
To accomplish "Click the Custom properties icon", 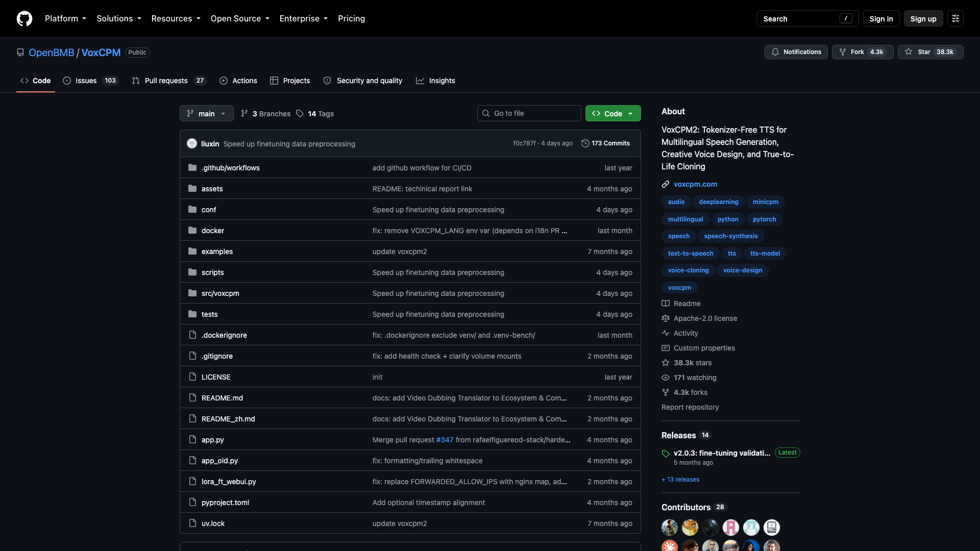I will pyautogui.click(x=666, y=348).
